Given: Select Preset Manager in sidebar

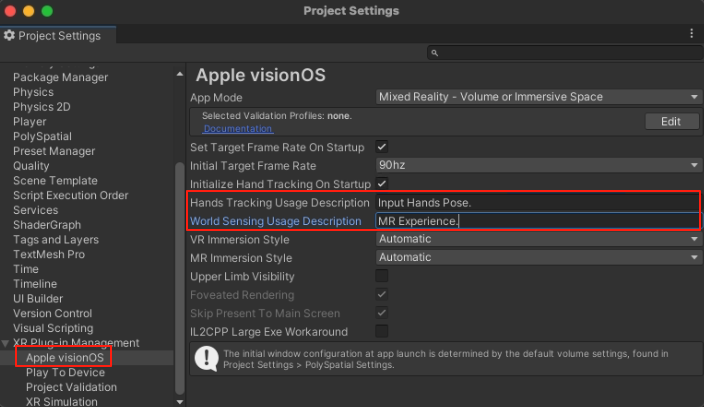Looking at the screenshot, I should [54, 151].
